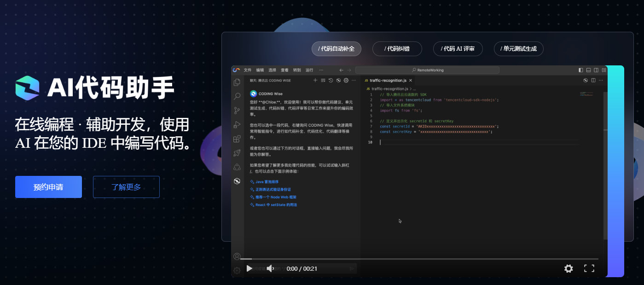Viewport: 644px width, 285px height.
Task: Click the secretKey declaration on line 8
Action: click(x=435, y=131)
